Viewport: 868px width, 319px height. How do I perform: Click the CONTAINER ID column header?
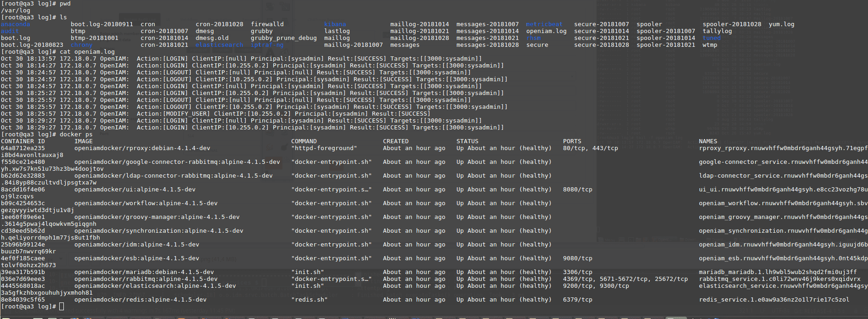point(23,141)
